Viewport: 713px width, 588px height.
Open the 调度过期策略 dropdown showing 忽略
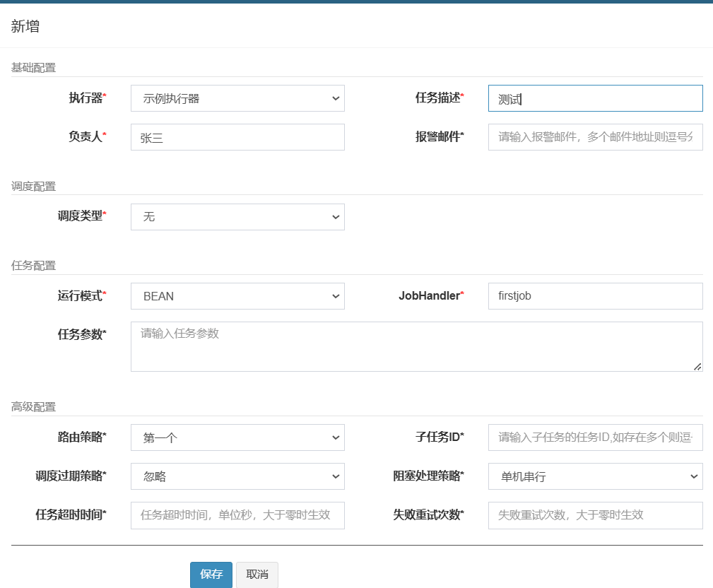pyautogui.click(x=237, y=476)
